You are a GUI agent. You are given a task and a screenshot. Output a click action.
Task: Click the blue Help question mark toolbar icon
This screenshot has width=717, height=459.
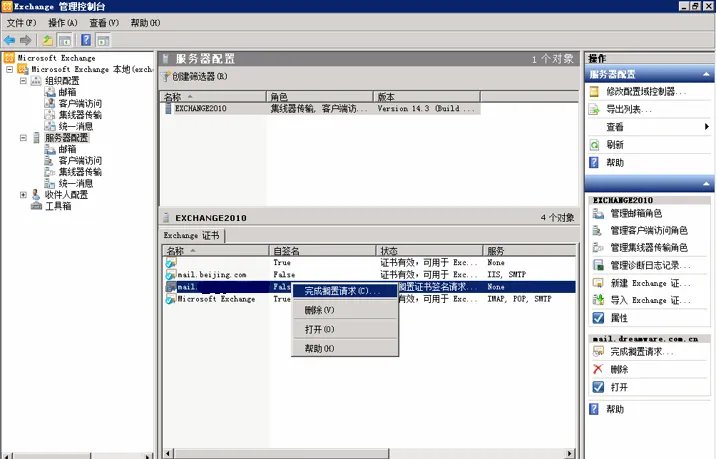click(86, 40)
